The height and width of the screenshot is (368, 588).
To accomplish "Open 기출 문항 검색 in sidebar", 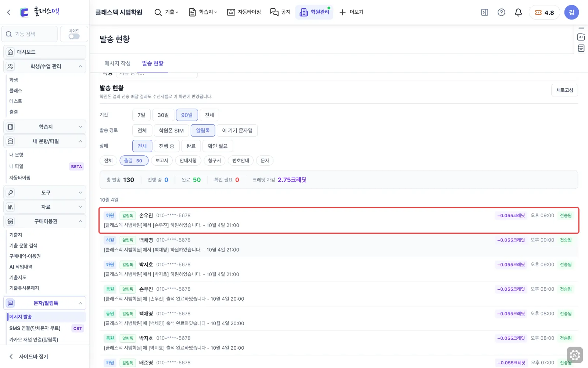I will (24, 245).
